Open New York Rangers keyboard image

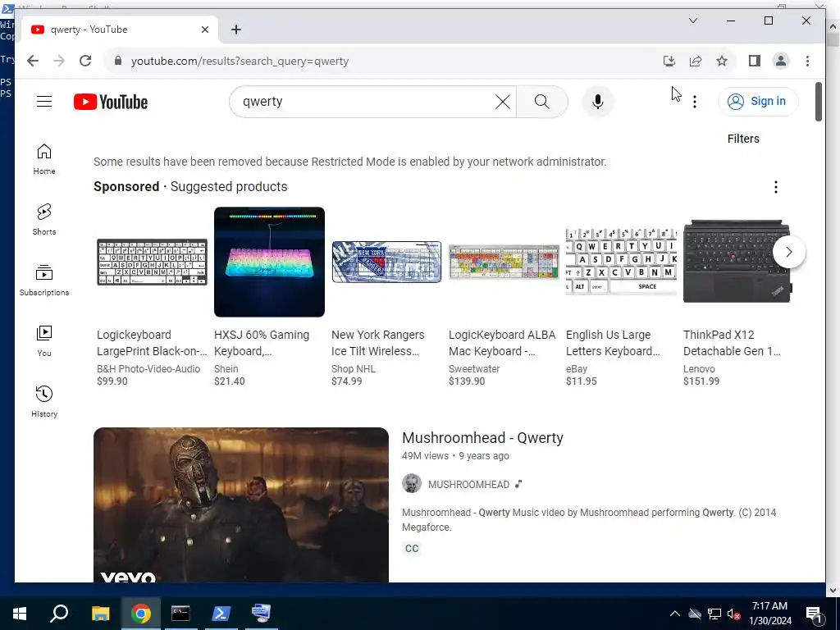(x=387, y=262)
